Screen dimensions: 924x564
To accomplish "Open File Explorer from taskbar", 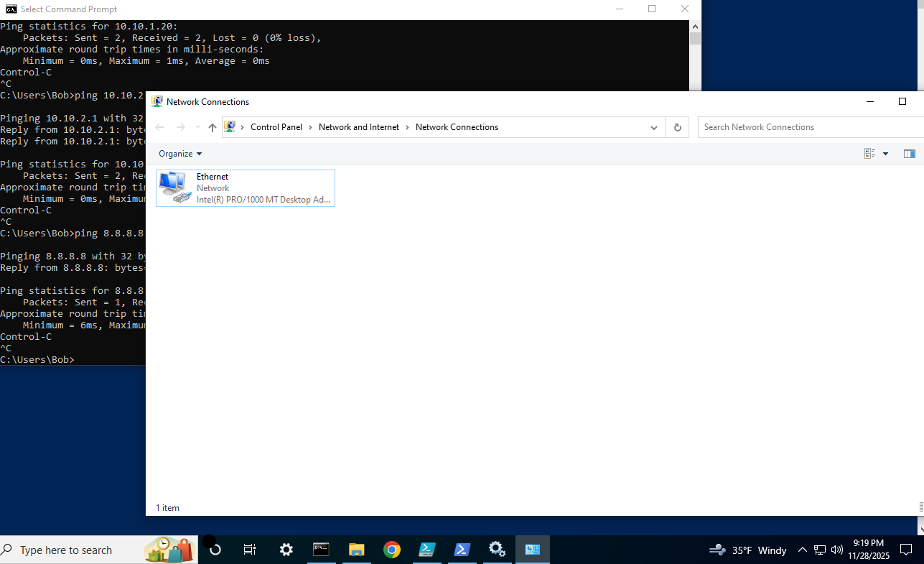I will click(356, 550).
